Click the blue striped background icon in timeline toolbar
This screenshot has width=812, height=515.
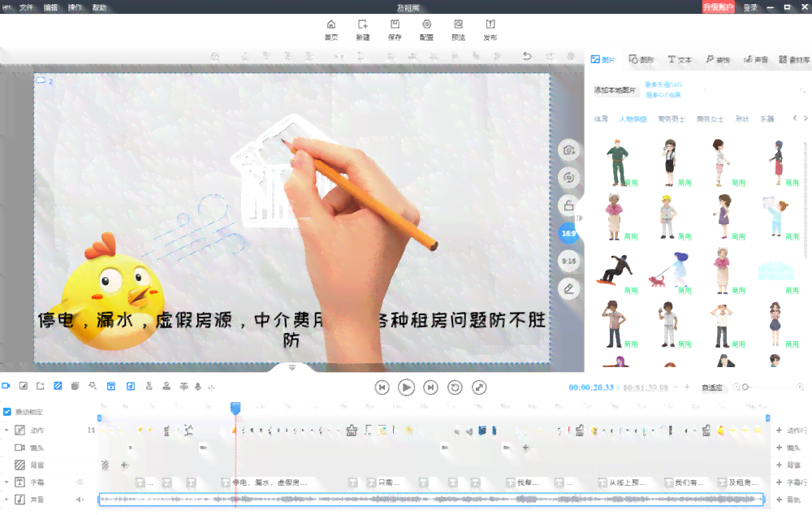click(58, 386)
